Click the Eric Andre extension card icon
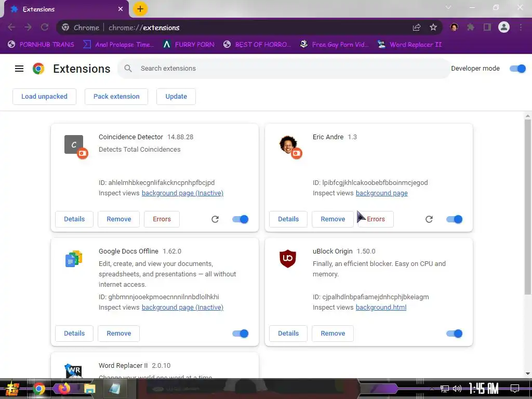Screen dimensions: 532x399 point(288,144)
